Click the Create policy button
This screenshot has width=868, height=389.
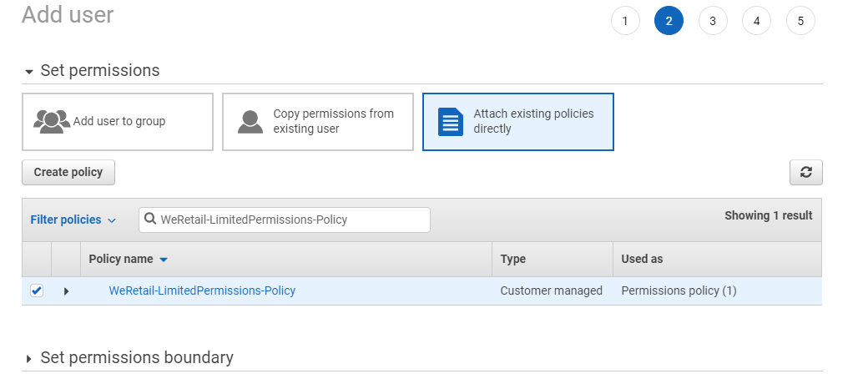point(68,172)
